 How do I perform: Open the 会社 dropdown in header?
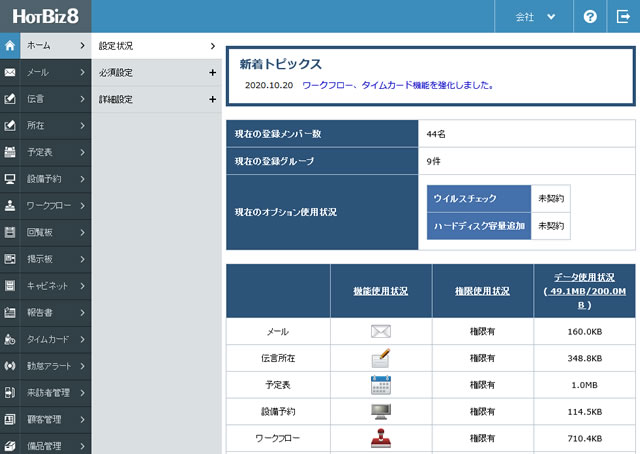535,17
